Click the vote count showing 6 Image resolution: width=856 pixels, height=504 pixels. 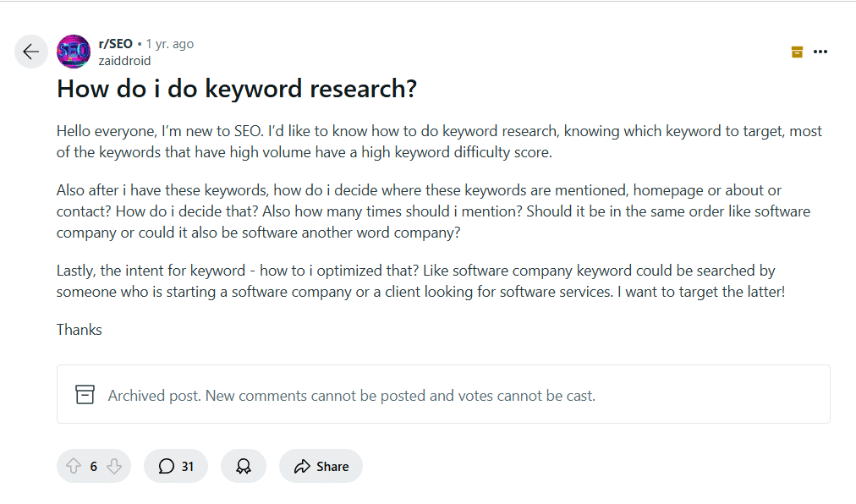click(94, 466)
